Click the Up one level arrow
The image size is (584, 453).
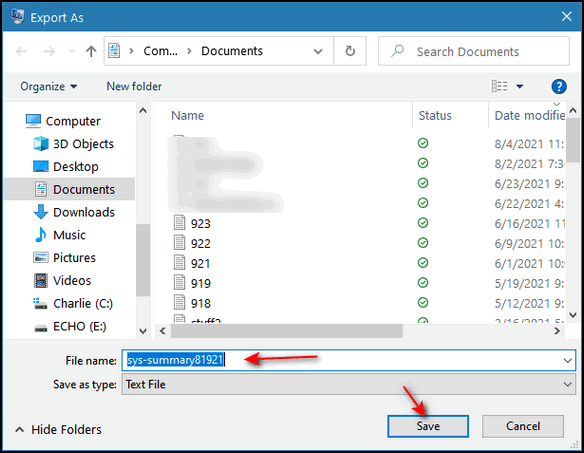[91, 51]
